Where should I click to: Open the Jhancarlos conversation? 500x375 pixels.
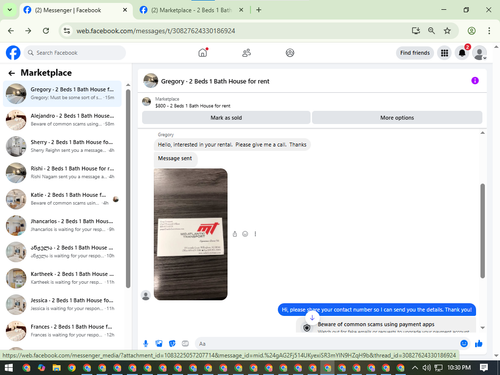click(62, 225)
